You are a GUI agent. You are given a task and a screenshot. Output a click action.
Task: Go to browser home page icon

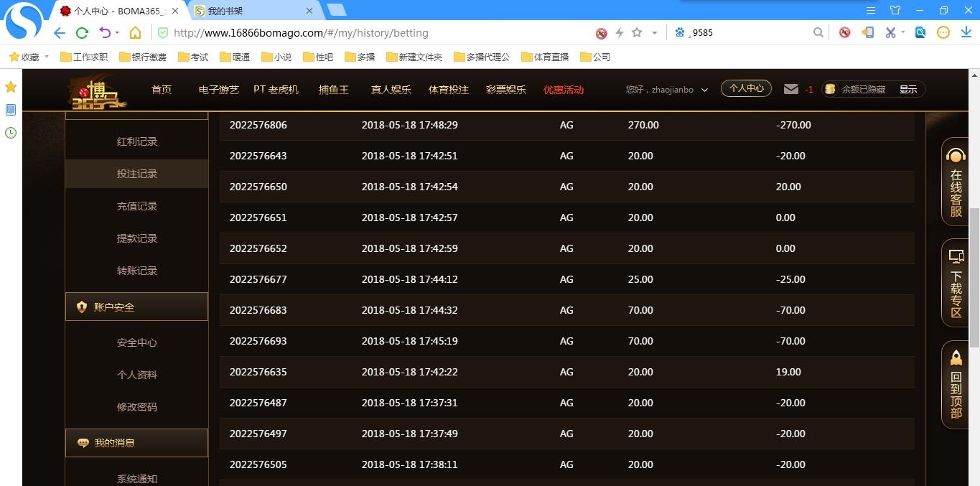point(135,33)
